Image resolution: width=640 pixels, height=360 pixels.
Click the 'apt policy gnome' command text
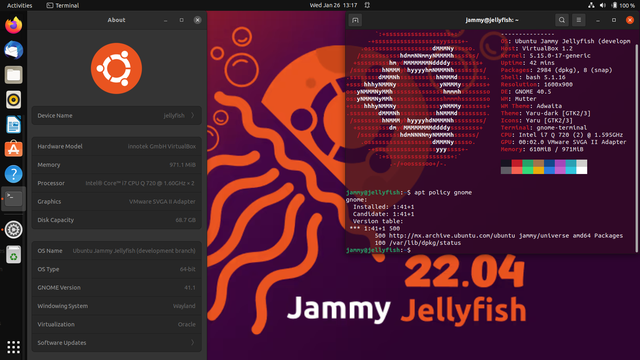click(x=443, y=192)
